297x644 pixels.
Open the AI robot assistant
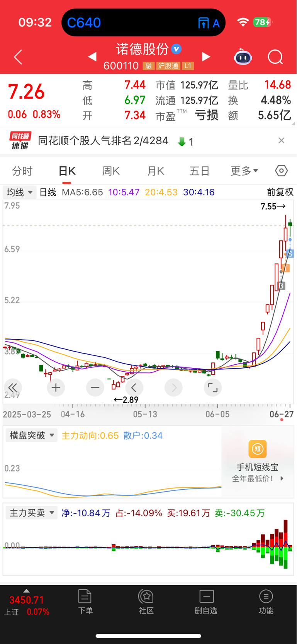coord(243,57)
